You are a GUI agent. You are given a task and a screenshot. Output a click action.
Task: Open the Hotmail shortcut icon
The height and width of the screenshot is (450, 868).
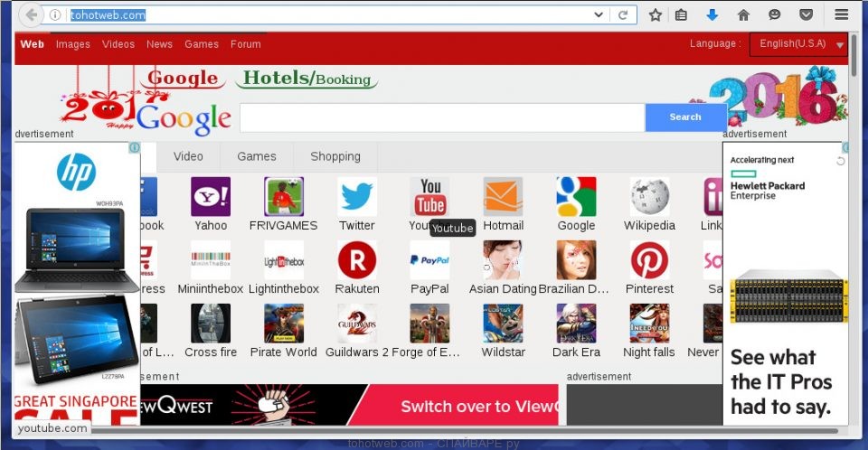[x=504, y=196]
